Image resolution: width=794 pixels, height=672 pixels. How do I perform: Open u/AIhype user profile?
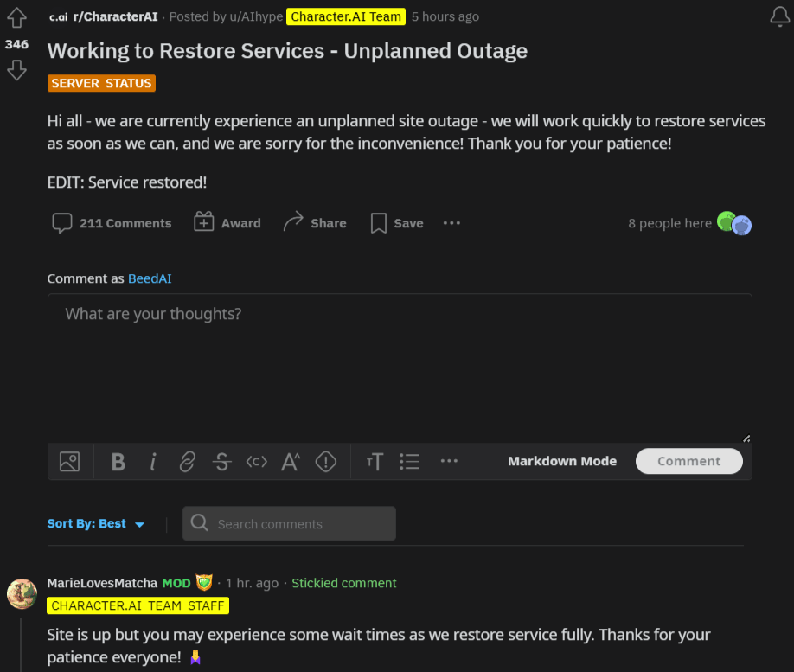click(256, 16)
